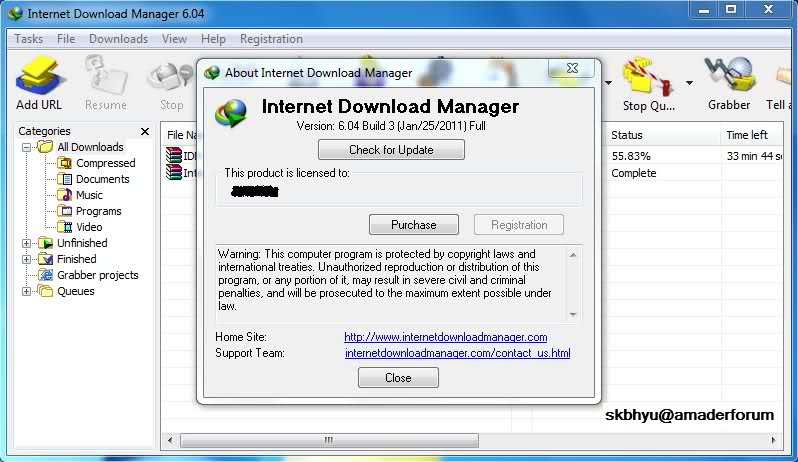Click the Stop Queue toolbar icon
Image resolution: width=798 pixels, height=462 pixels.
tap(648, 76)
